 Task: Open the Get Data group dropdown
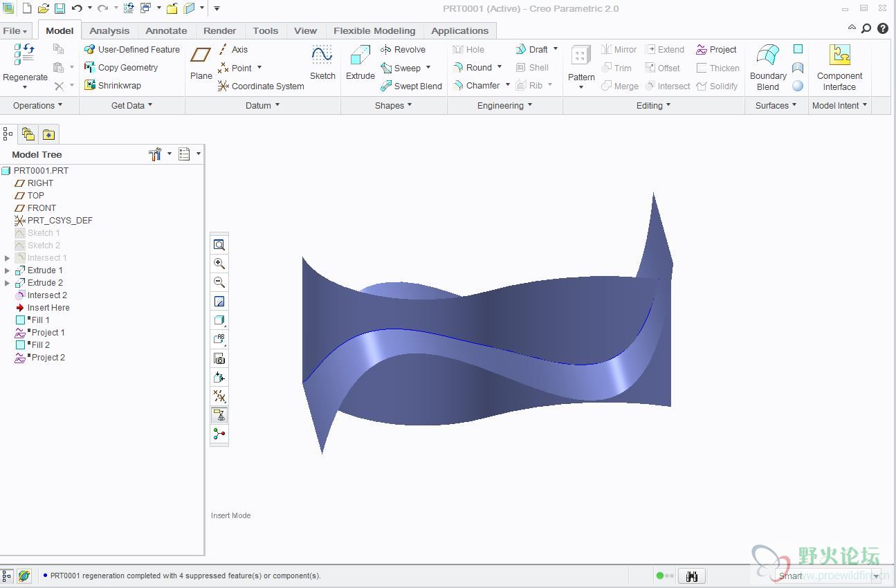132,106
